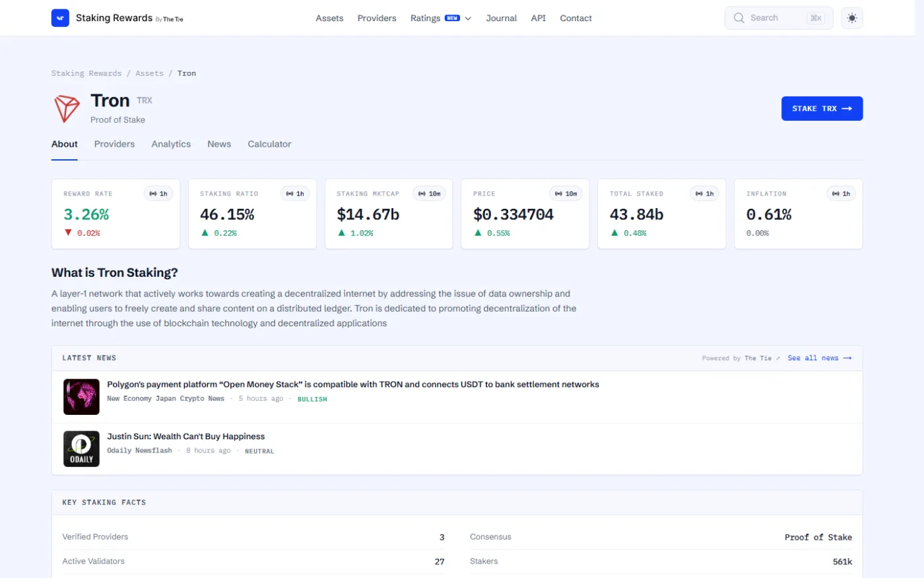This screenshot has width=924, height=578.
Task: Click the Assets breadcrumb link
Action: [x=149, y=73]
